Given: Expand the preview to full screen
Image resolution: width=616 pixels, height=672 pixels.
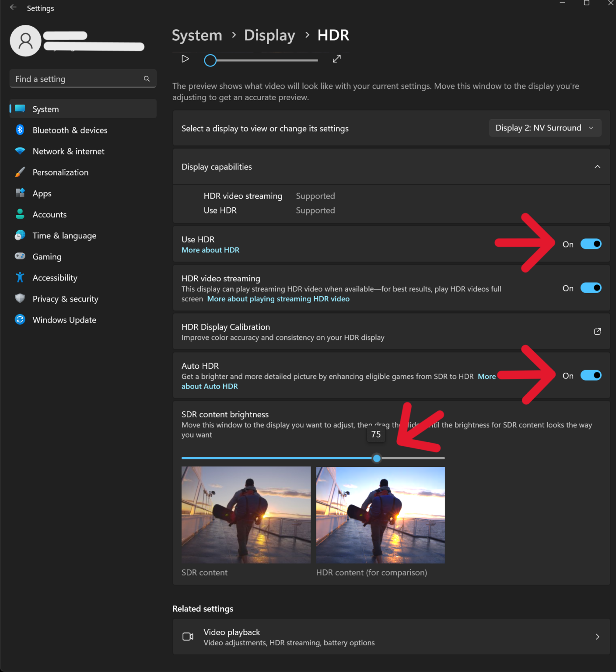Looking at the screenshot, I should 336,59.
